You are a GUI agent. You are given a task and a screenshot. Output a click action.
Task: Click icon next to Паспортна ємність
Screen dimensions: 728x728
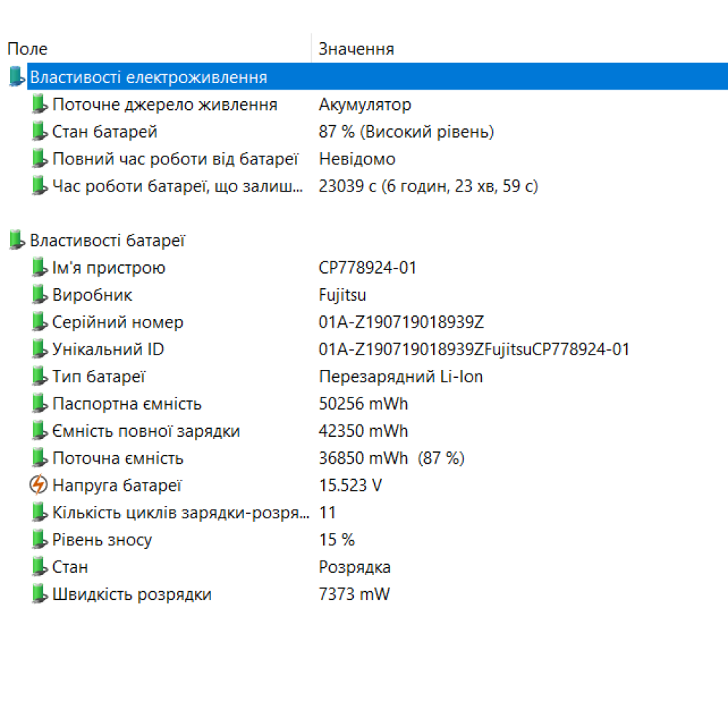click(39, 403)
